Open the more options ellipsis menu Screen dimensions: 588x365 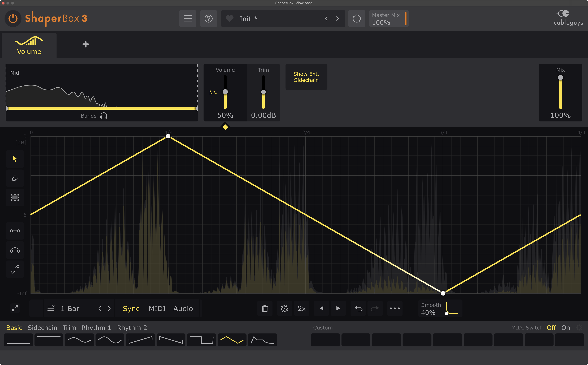395,308
